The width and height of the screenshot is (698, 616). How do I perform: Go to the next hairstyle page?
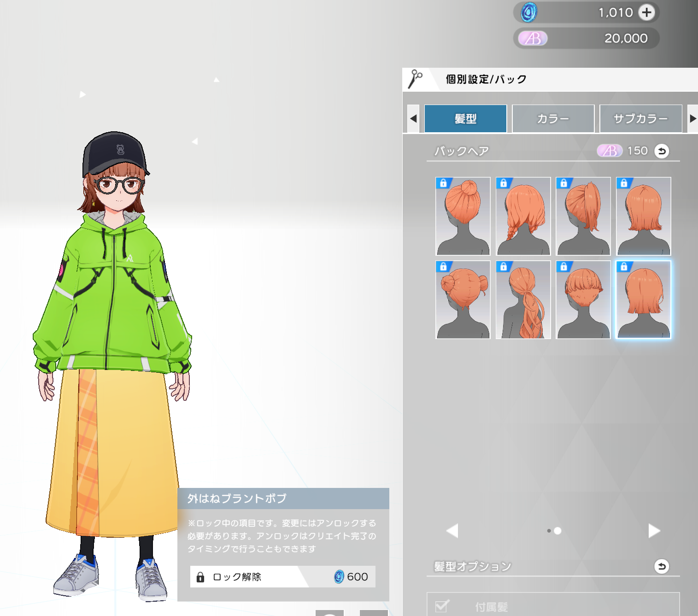coord(654,531)
